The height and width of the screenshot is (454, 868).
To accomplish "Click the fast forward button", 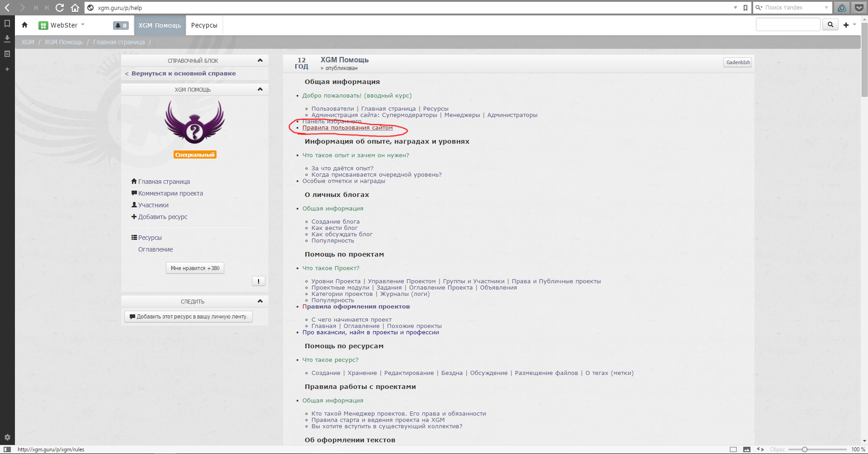I will 47,8.
